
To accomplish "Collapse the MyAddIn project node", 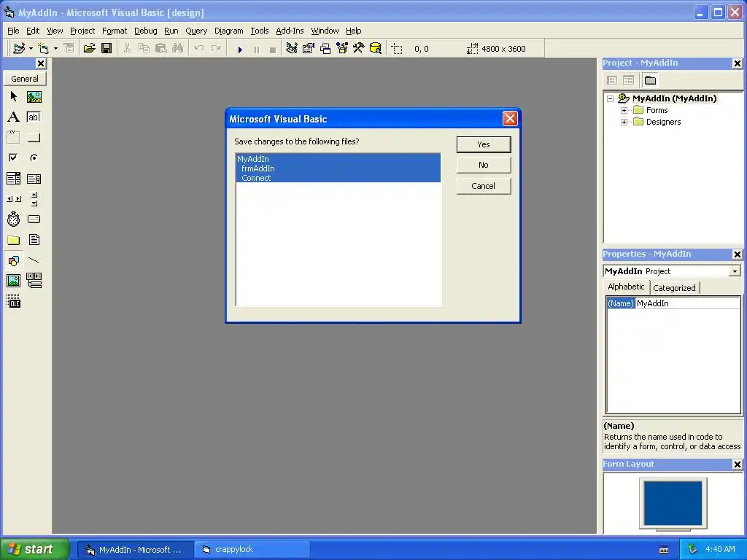I will pyautogui.click(x=611, y=98).
